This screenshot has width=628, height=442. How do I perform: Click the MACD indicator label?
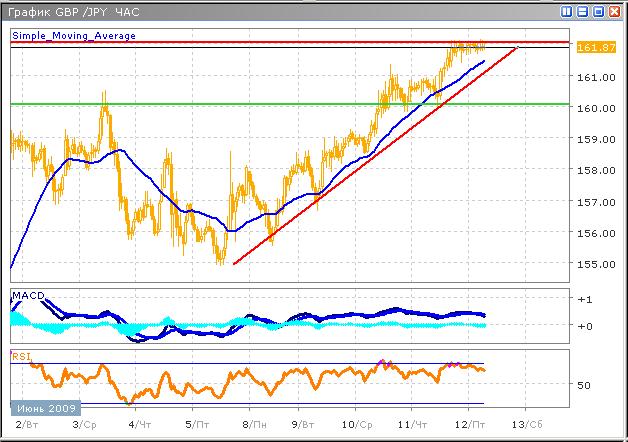[27, 296]
